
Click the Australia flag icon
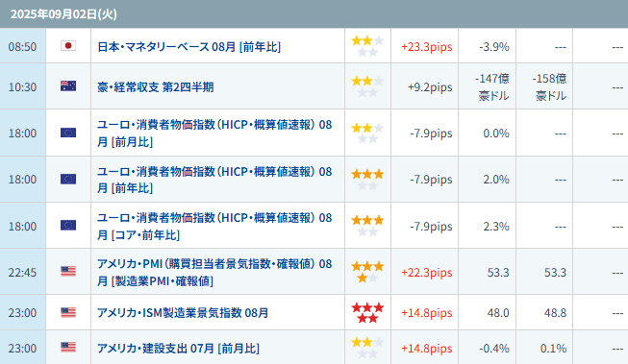click(68, 86)
